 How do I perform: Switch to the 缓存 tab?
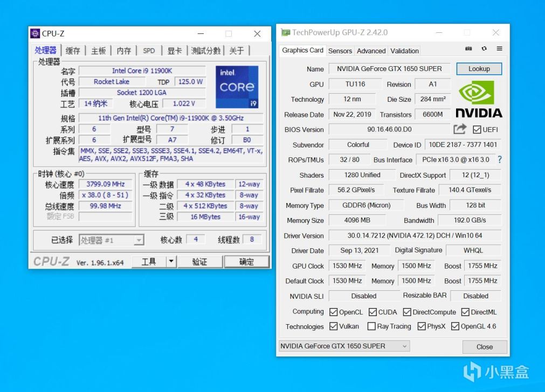coord(73,51)
